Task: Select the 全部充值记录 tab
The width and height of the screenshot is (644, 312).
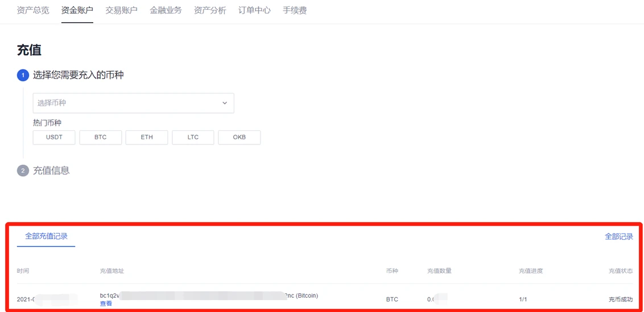Action: click(x=46, y=236)
